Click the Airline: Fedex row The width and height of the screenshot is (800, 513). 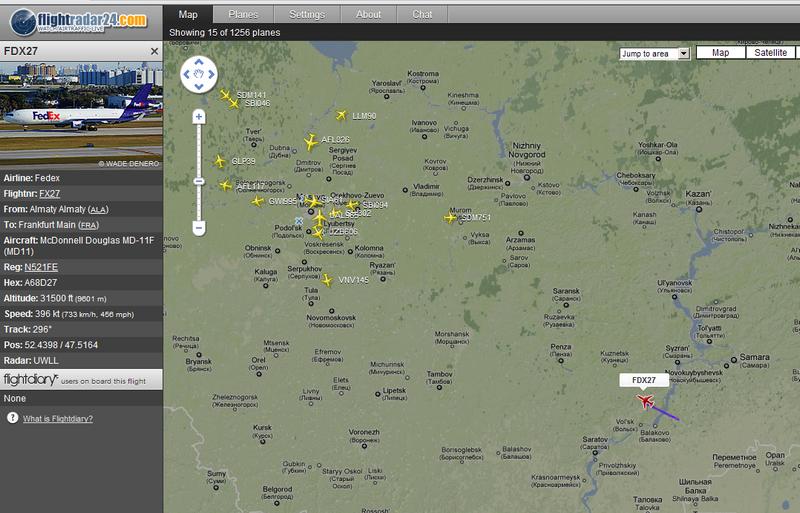[x=82, y=178]
